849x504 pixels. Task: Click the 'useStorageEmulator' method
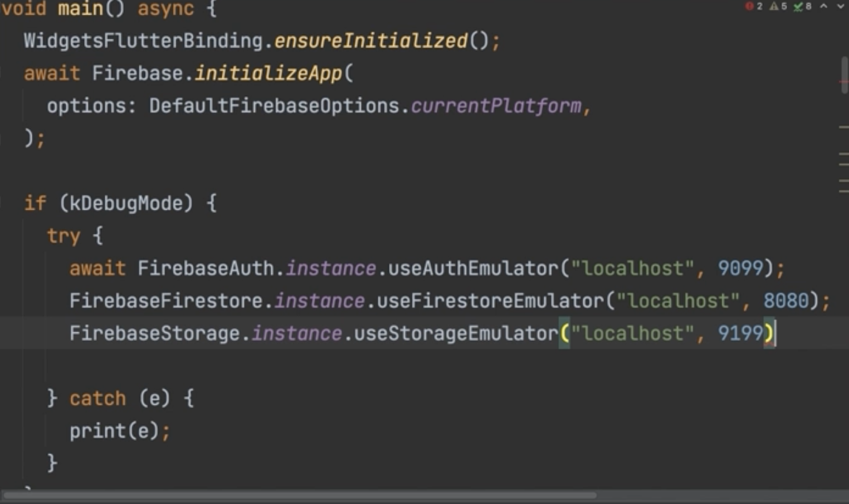click(x=456, y=334)
